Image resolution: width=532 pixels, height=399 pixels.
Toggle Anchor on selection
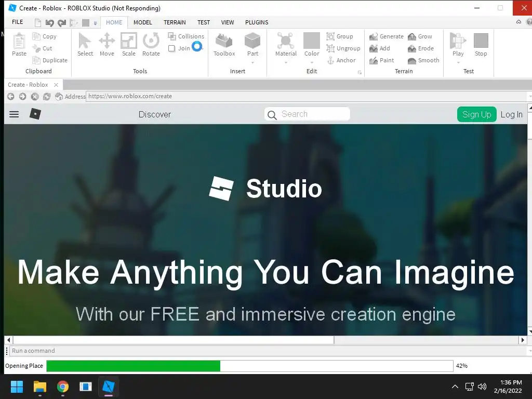341,60
